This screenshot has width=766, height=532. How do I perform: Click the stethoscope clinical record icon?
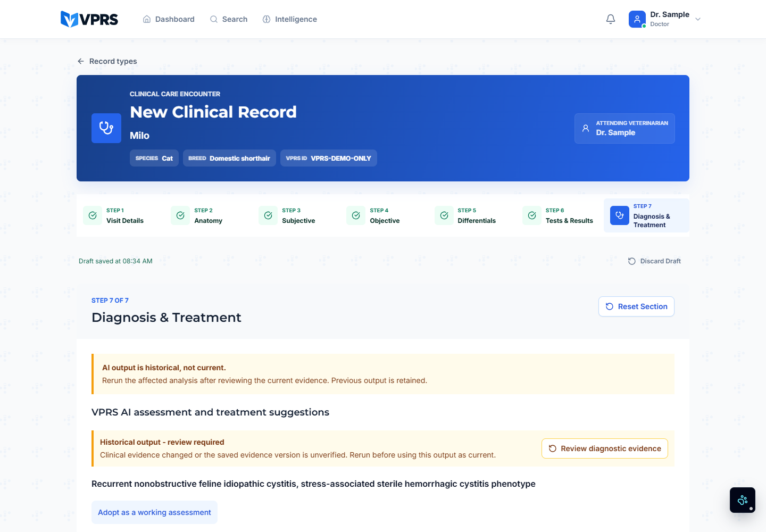106,128
